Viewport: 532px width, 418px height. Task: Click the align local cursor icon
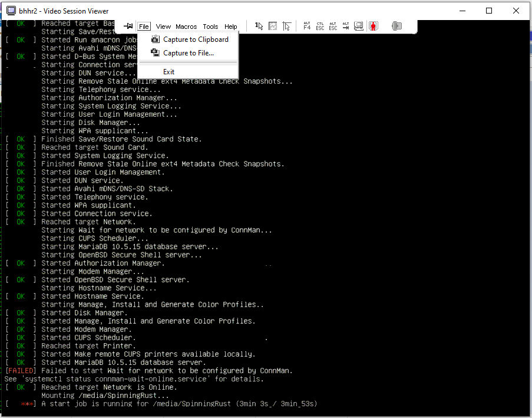click(x=286, y=26)
